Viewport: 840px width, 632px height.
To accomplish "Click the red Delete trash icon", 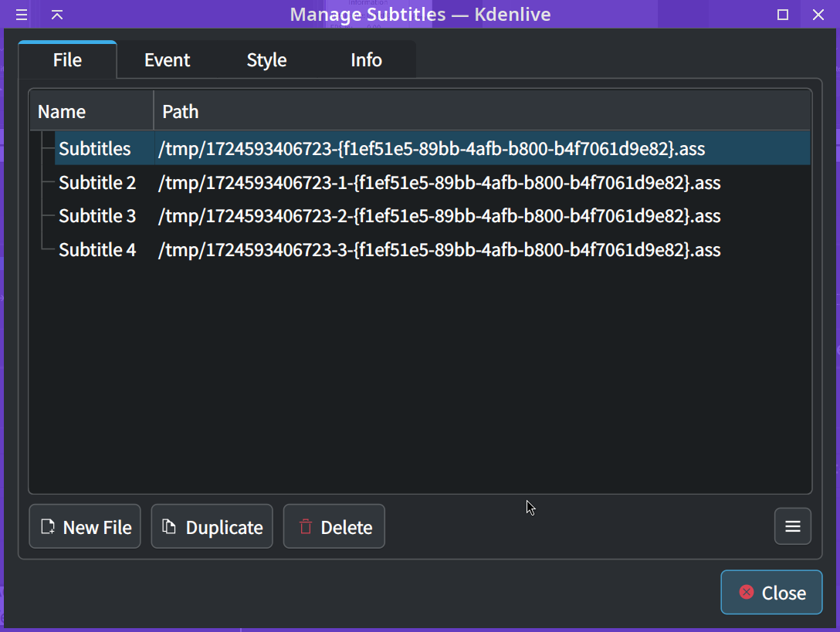I will point(306,527).
